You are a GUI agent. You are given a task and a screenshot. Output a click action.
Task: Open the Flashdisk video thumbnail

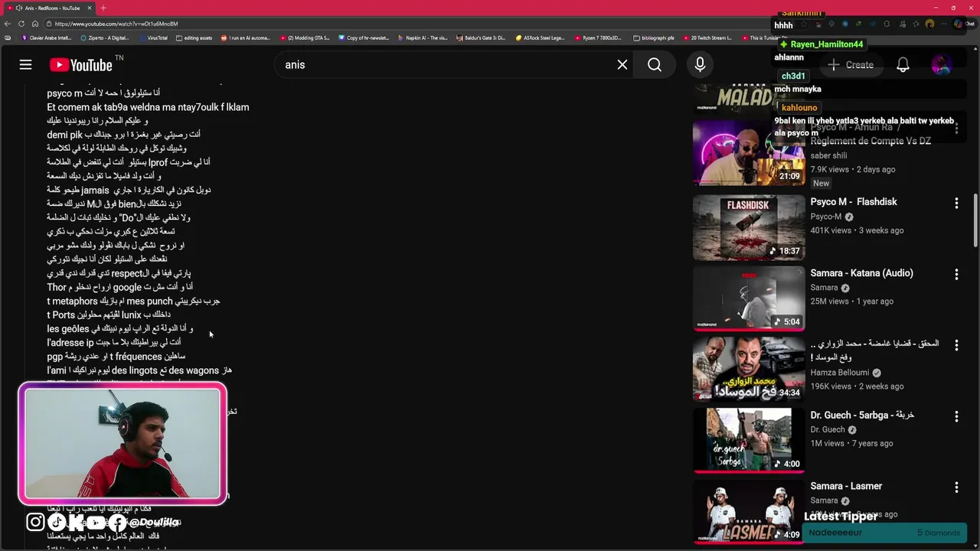tap(749, 227)
